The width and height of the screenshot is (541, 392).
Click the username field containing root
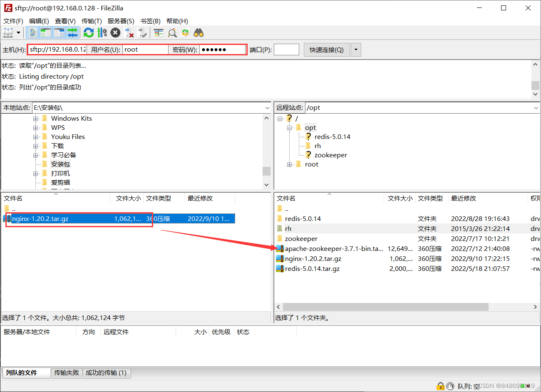(145, 50)
